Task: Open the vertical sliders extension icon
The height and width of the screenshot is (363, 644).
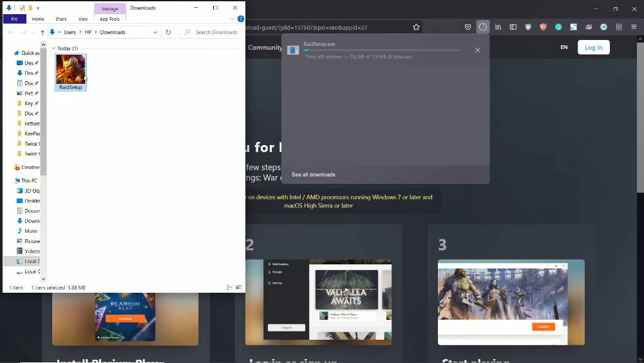Action: coord(618,27)
